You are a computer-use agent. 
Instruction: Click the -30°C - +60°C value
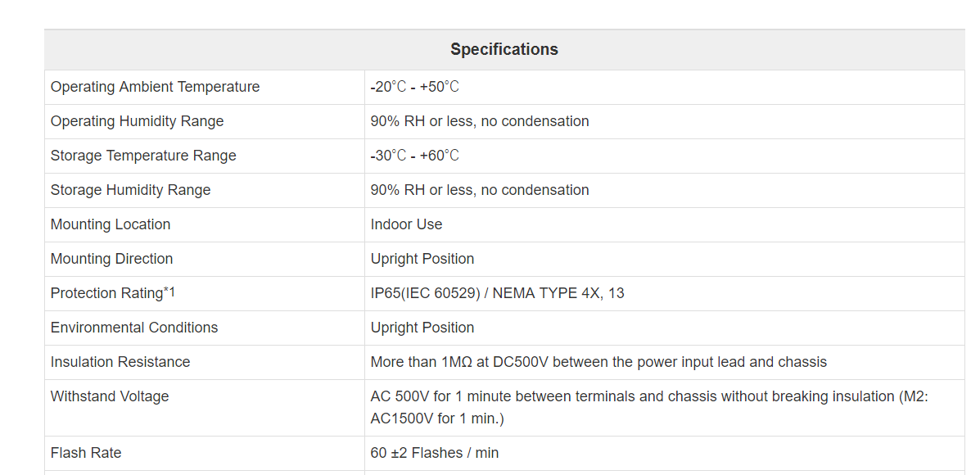415,156
